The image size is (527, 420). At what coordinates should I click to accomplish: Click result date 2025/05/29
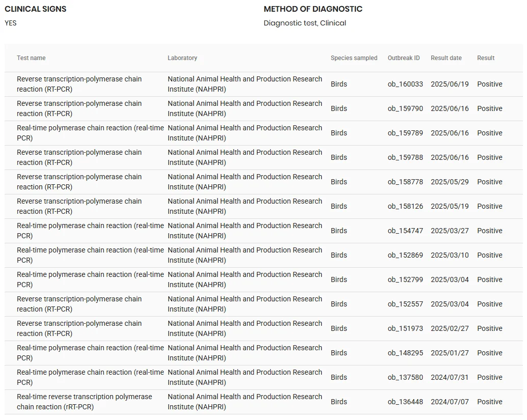450,182
